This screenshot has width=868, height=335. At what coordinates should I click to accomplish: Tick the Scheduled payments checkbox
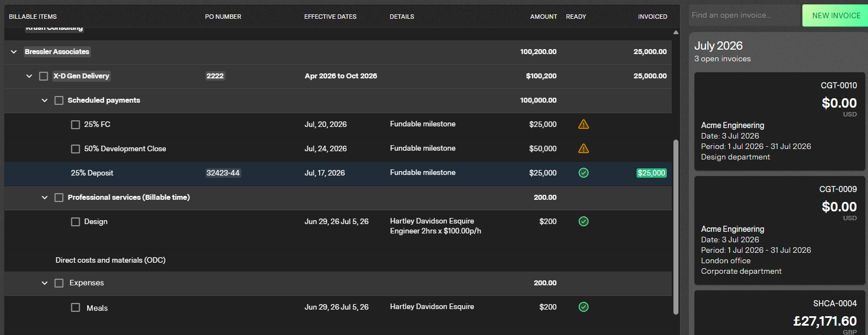[x=59, y=100]
